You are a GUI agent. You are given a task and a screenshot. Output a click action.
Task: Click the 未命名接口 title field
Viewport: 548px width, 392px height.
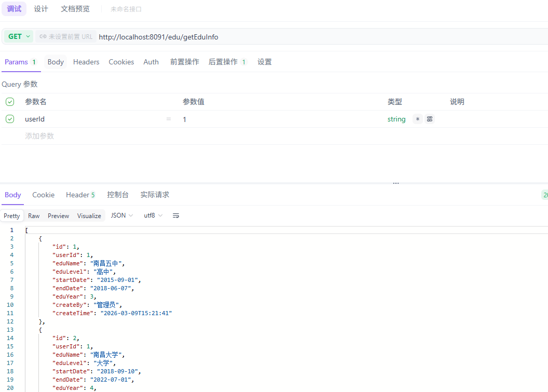[126, 9]
